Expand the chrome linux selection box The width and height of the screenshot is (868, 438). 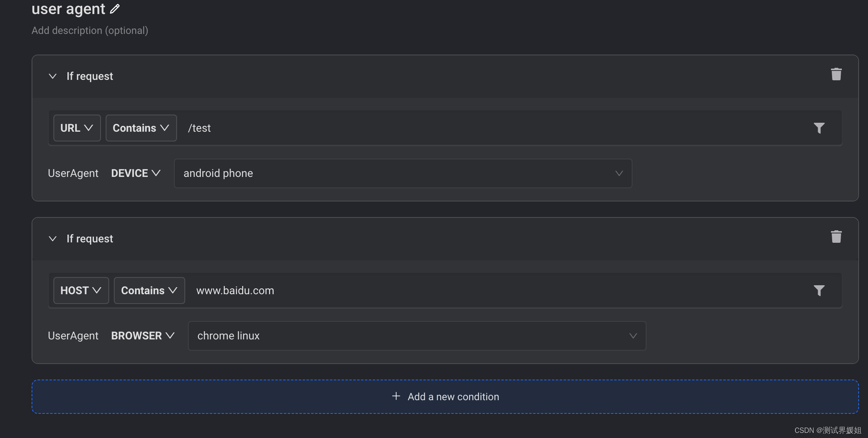point(417,336)
